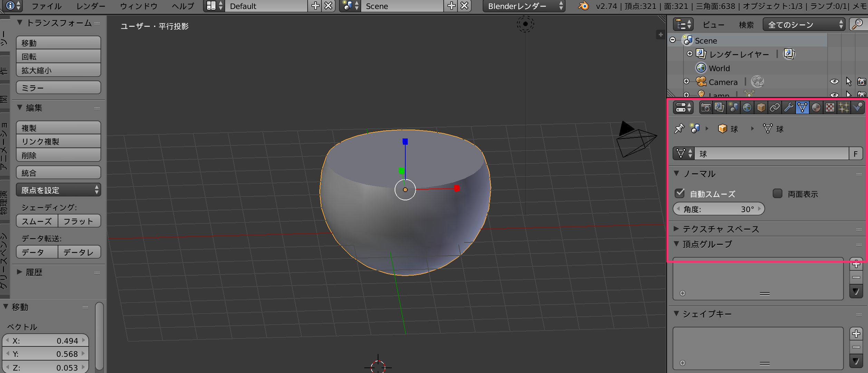The height and width of the screenshot is (373, 868).
Task: Click the Blender logo in the top bar
Action: click(x=584, y=6)
